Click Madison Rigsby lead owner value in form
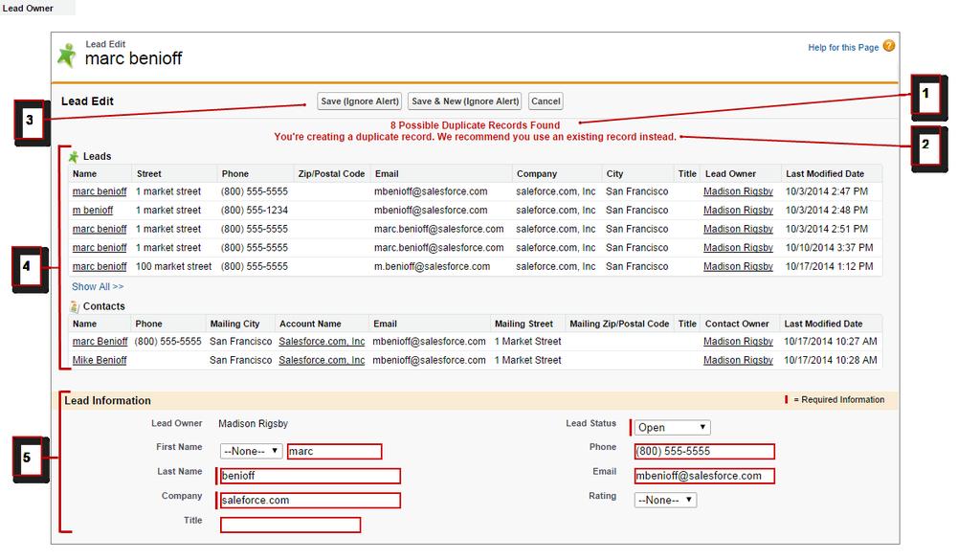 point(253,424)
